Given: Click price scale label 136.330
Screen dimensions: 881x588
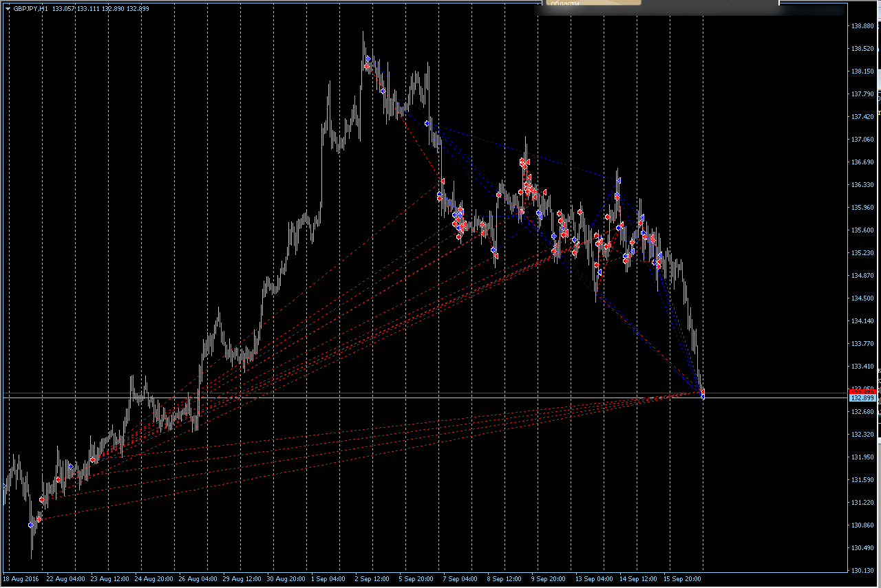Looking at the screenshot, I should (x=862, y=185).
